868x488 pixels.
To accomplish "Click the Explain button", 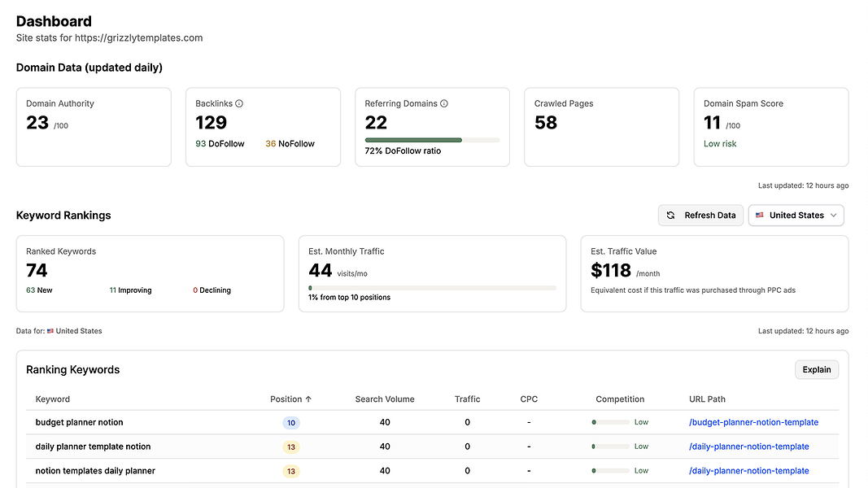I will [x=816, y=370].
